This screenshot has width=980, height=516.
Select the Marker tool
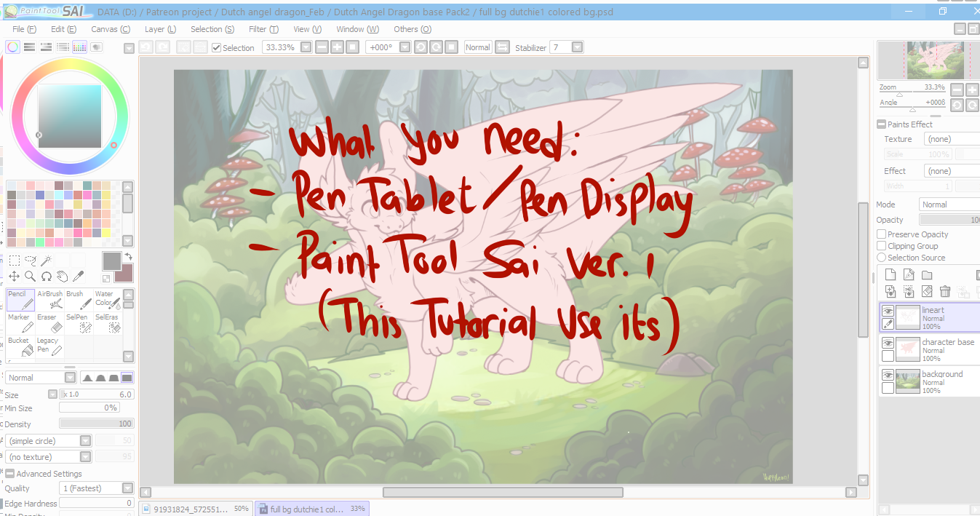tap(20, 323)
